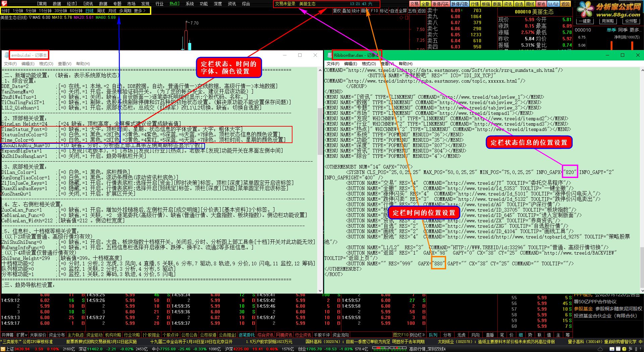Open 资金分布 bottom tab
Image resolution: width=644 pixels, height=352 pixels.
tap(57, 335)
